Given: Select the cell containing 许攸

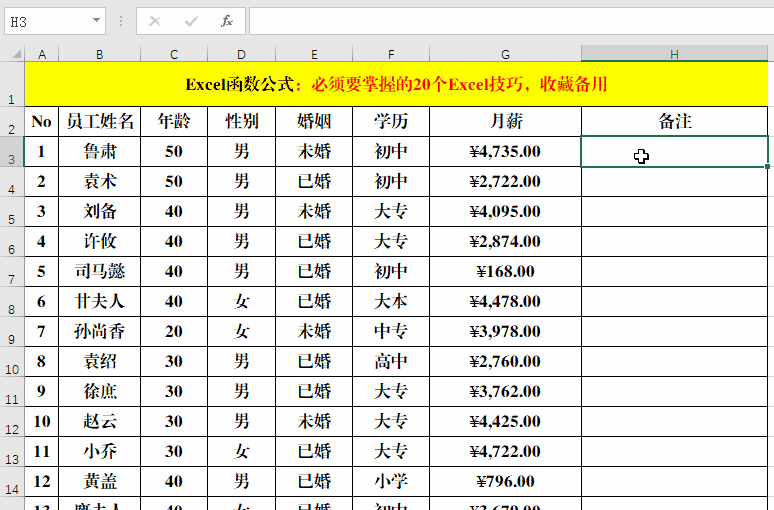Looking at the screenshot, I should click(x=100, y=241).
